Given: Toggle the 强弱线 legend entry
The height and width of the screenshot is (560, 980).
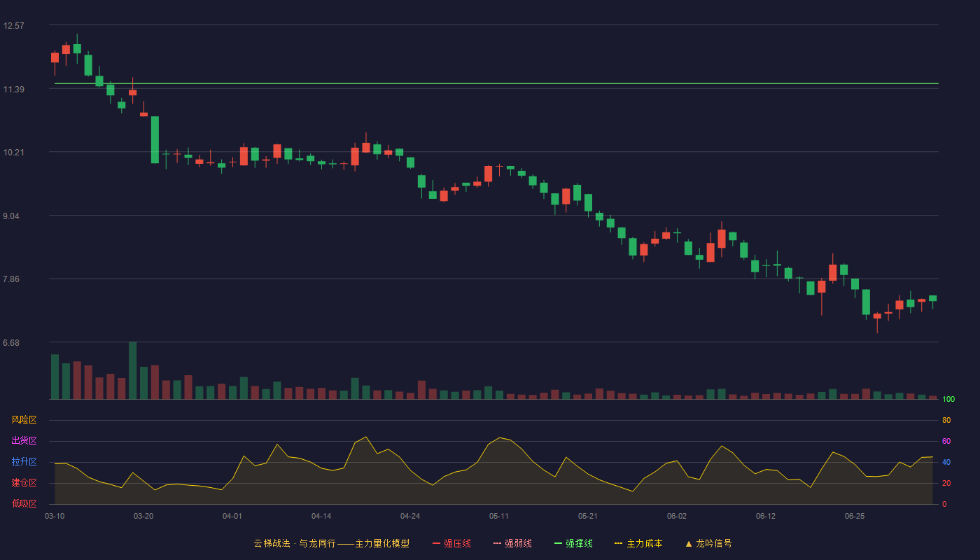Looking at the screenshot, I should point(512,543).
